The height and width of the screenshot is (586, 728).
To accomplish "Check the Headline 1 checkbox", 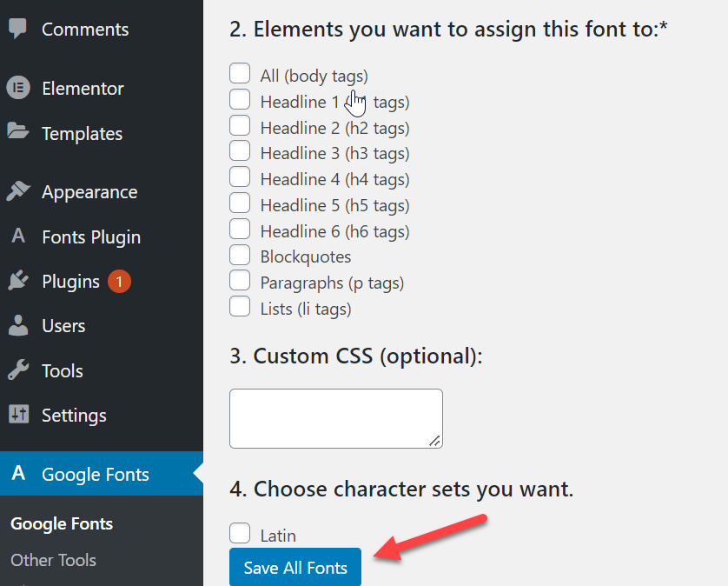I will coord(240,99).
